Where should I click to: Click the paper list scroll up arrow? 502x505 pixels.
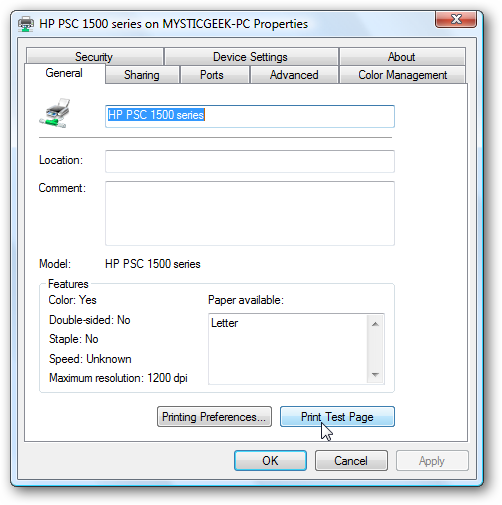click(375, 324)
